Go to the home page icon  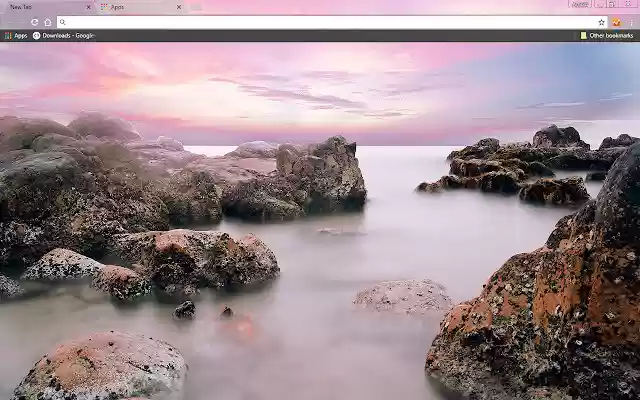(x=48, y=22)
